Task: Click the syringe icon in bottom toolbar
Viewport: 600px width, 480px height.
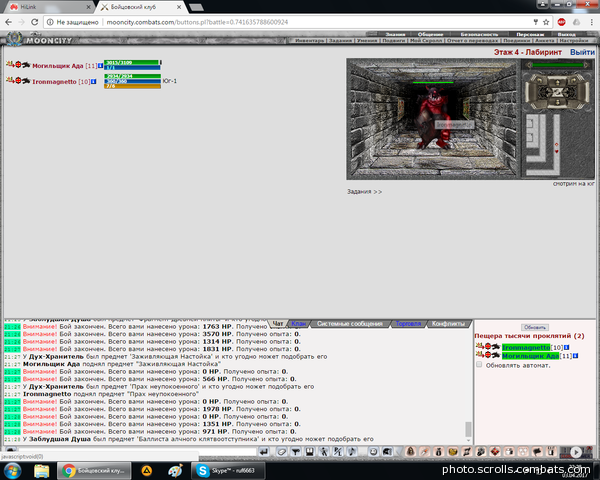Action: (x=425, y=452)
